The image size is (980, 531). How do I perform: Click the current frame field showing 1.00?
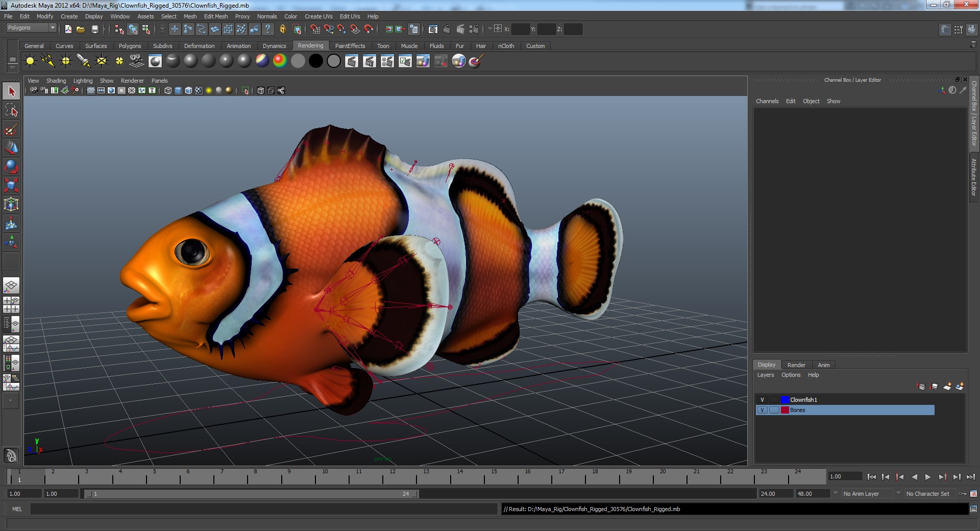point(845,476)
